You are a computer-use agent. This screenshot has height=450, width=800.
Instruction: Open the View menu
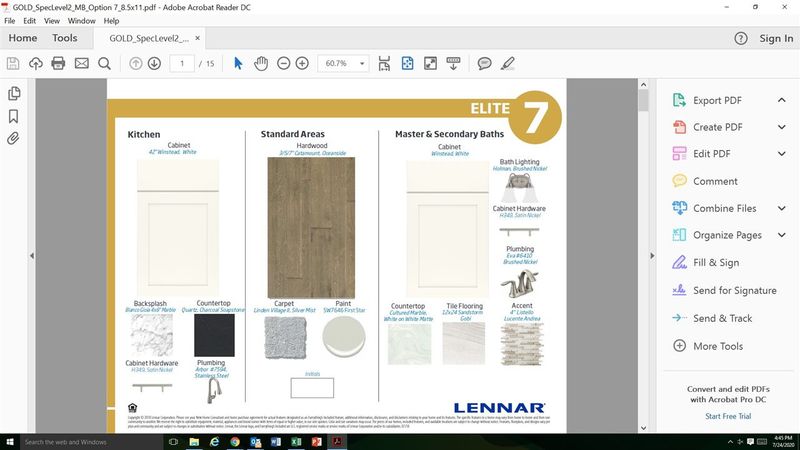[52, 21]
